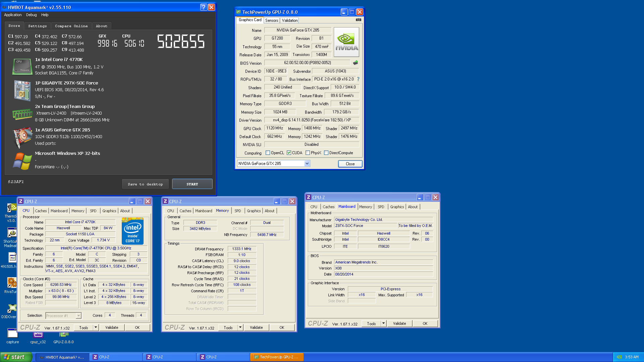Click Tools button in CPU-Z Mainboard window
Viewport: 644px width, 362px height.
point(371,323)
